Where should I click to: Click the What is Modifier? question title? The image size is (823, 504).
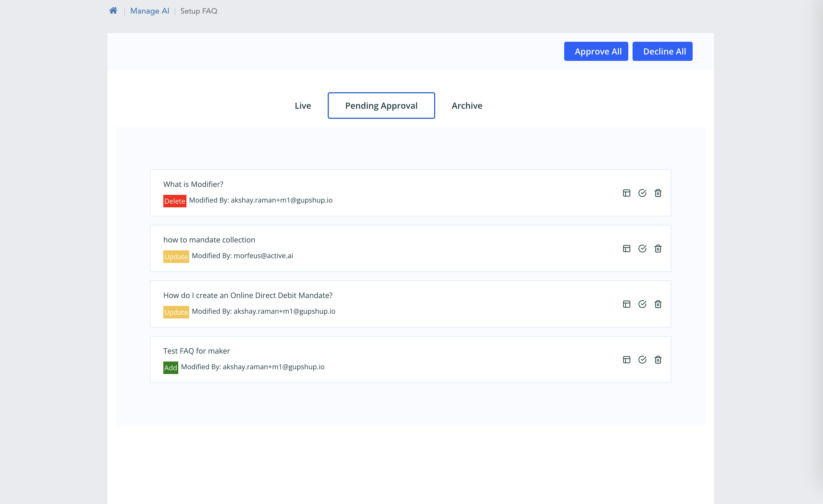click(x=193, y=184)
